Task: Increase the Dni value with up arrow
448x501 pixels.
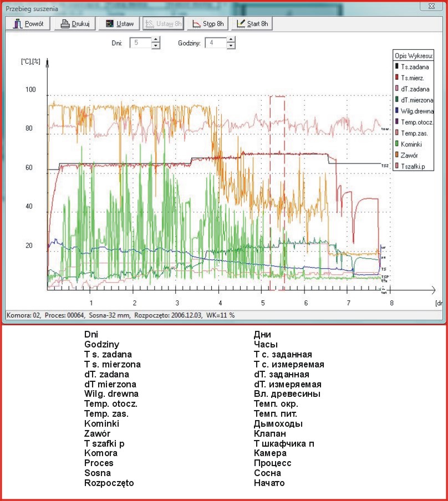Action: click(155, 39)
